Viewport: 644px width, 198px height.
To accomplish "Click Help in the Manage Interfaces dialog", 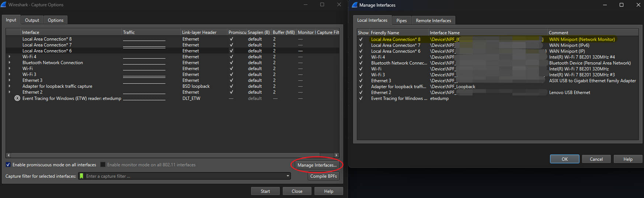I will (x=628, y=159).
